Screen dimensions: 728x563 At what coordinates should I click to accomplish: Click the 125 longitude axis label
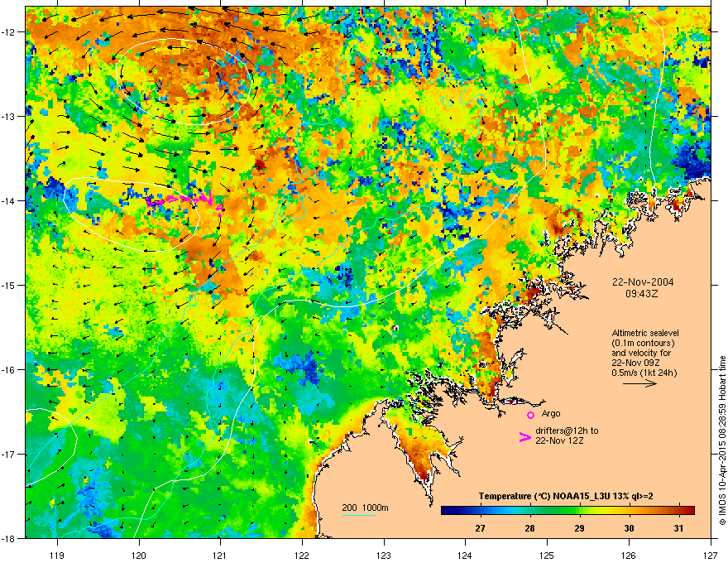pyautogui.click(x=548, y=555)
